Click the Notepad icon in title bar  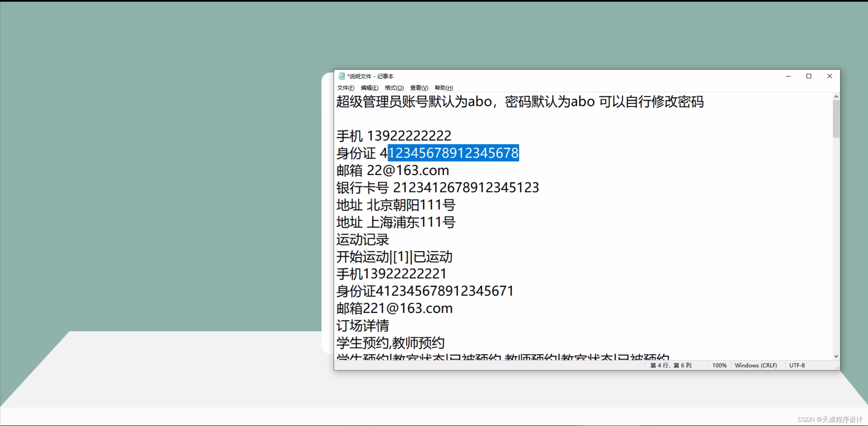coord(342,76)
